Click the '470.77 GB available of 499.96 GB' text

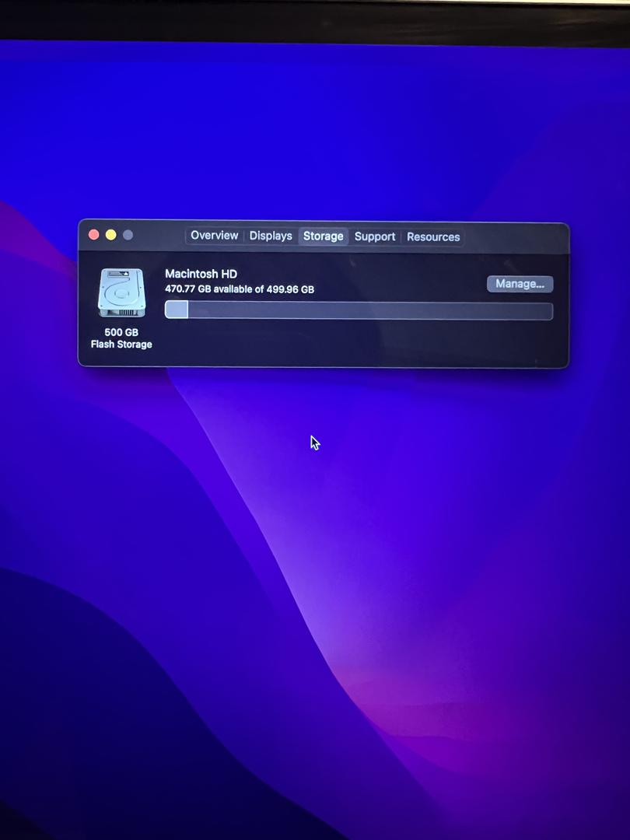[240, 289]
